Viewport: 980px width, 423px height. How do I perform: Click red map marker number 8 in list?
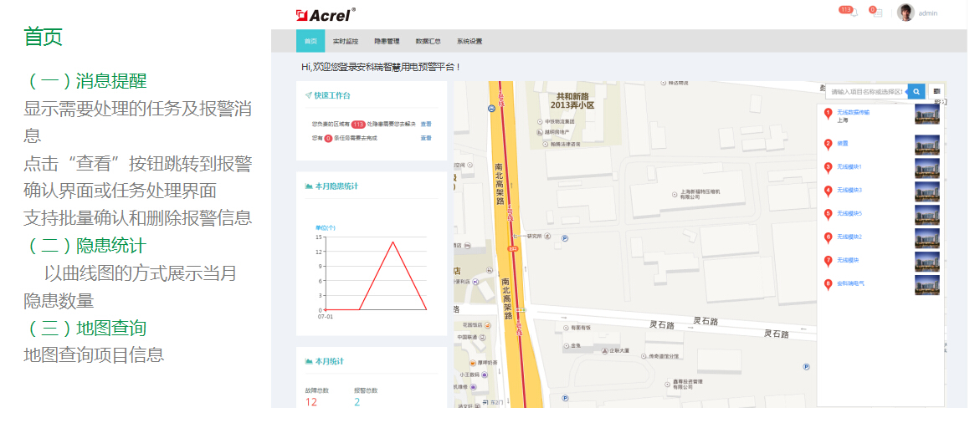(x=828, y=284)
